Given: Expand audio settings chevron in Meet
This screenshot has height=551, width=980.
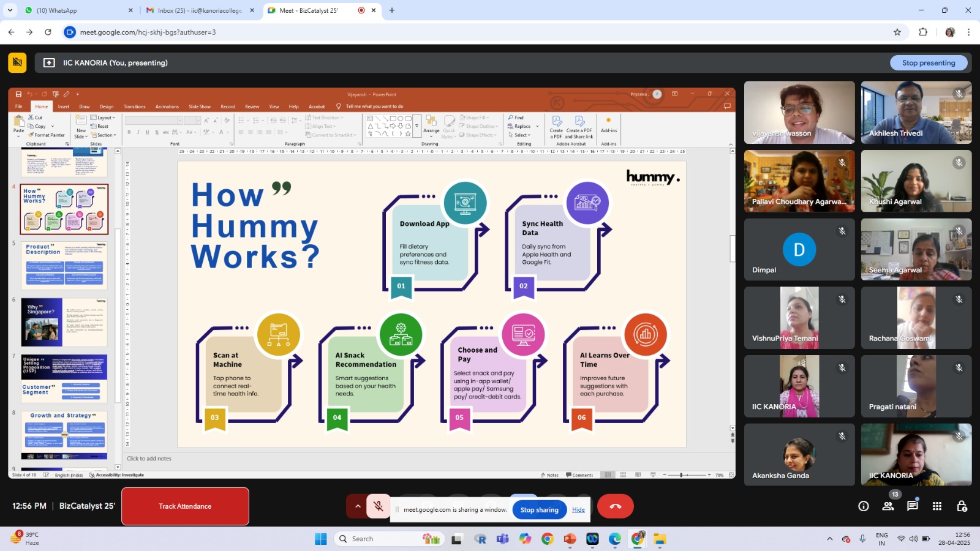Looking at the screenshot, I should [358, 506].
